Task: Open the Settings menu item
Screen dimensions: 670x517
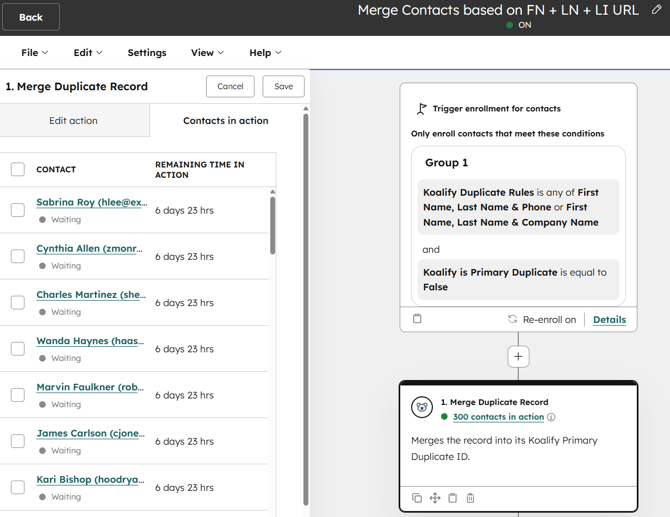Action: pos(147,53)
